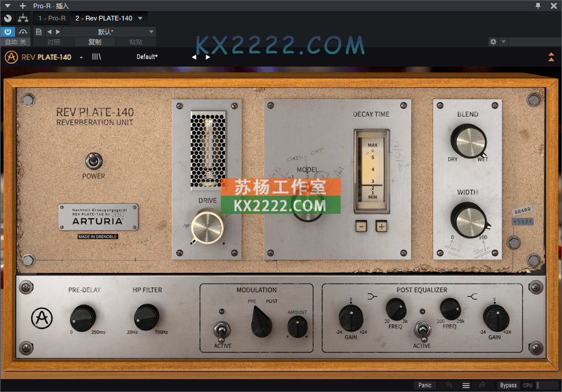Pin the plugin window
This screenshot has height=392, width=562.
pos(538,6)
